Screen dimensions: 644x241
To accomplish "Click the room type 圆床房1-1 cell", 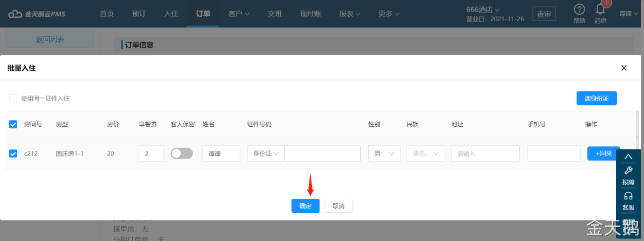I will pyautogui.click(x=69, y=153).
